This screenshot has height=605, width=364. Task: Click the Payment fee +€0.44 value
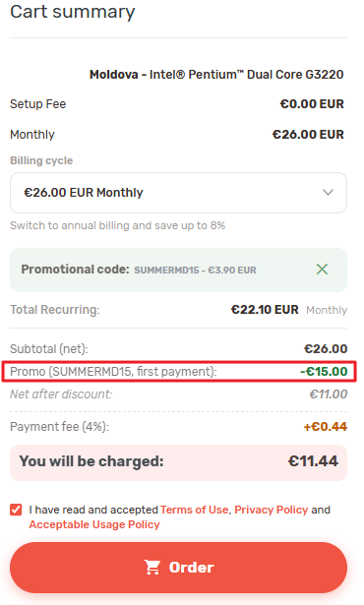pyautogui.click(x=325, y=427)
